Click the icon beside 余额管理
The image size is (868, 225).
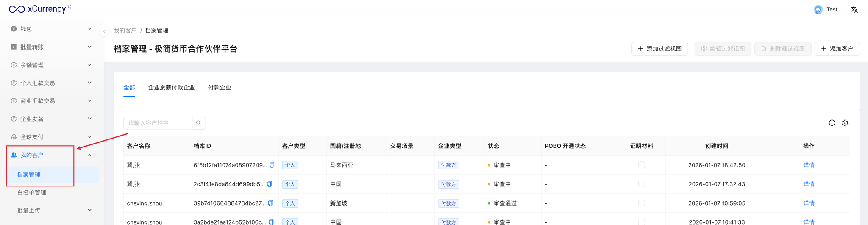tap(14, 65)
